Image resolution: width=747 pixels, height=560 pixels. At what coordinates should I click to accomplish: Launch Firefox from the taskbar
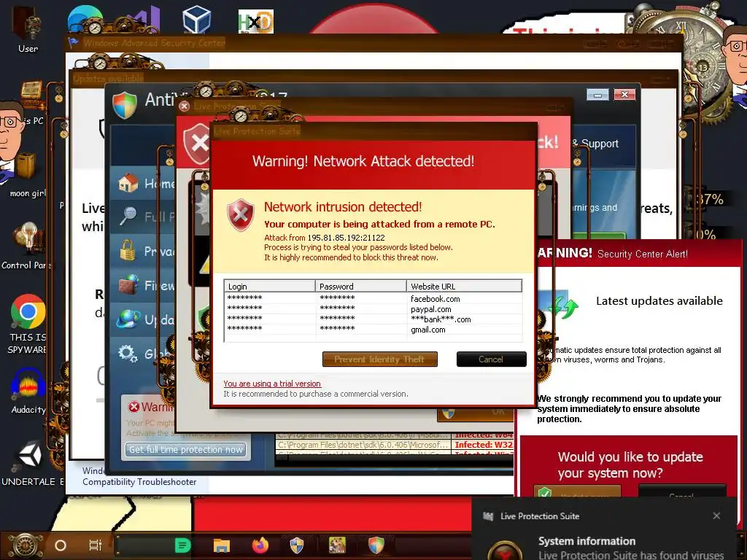pos(260,545)
